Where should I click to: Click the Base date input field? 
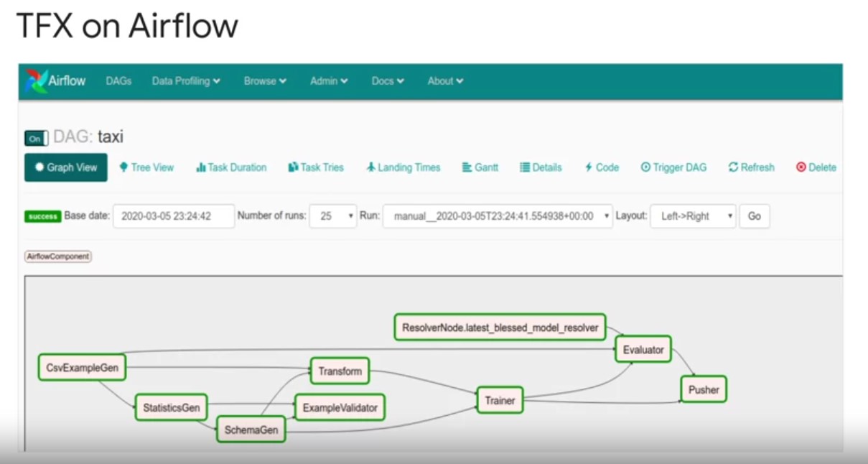174,216
